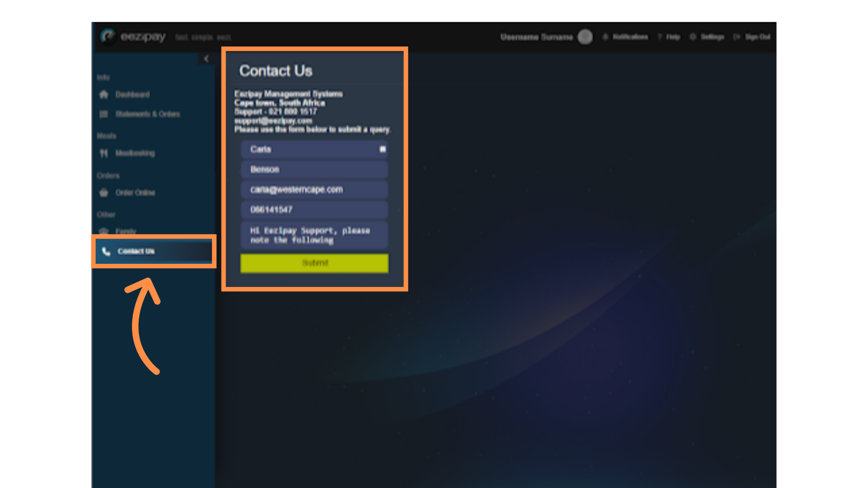Click the Meals section label in the sidebar

pyautogui.click(x=106, y=136)
